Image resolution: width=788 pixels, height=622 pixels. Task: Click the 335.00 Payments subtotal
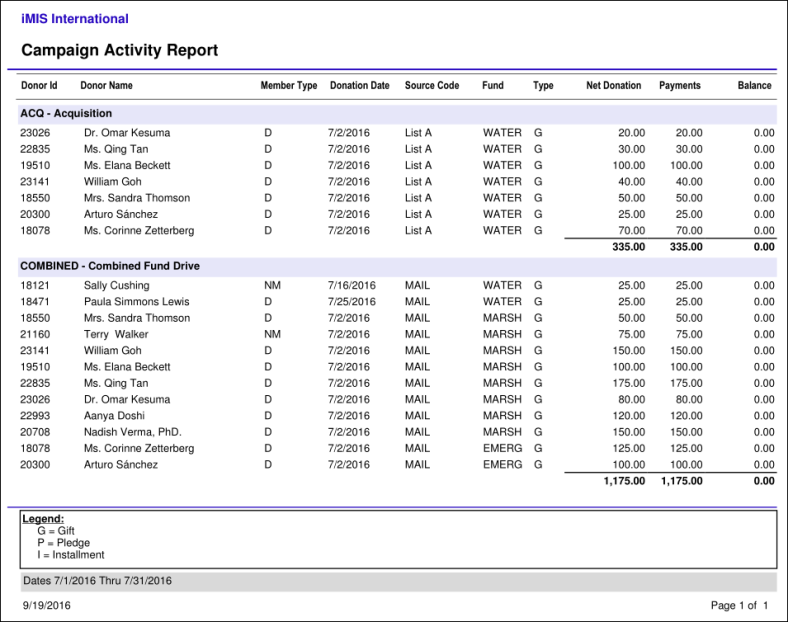pyautogui.click(x=686, y=247)
